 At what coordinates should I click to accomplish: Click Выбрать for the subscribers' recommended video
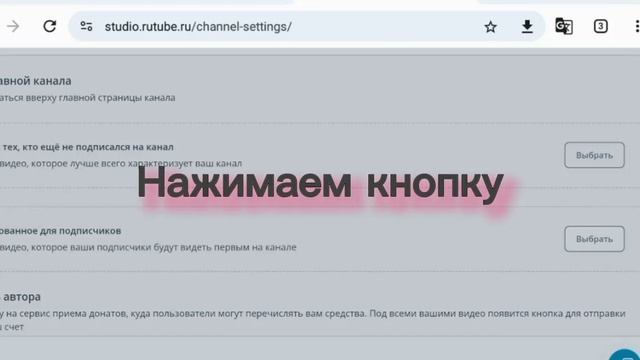click(x=594, y=239)
